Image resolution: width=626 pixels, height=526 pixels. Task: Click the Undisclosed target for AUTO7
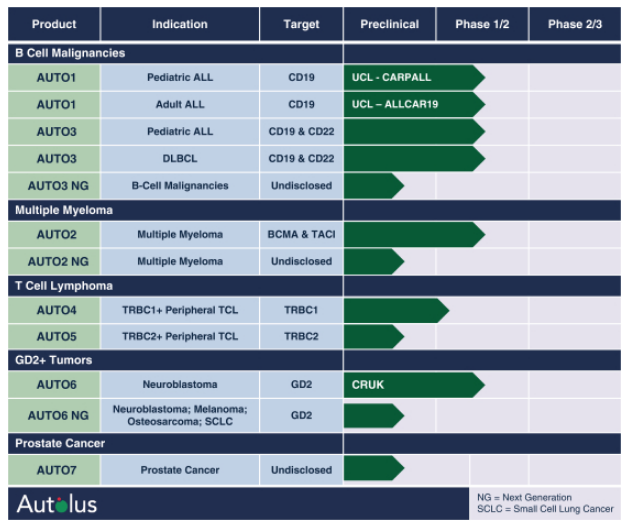[301, 470]
